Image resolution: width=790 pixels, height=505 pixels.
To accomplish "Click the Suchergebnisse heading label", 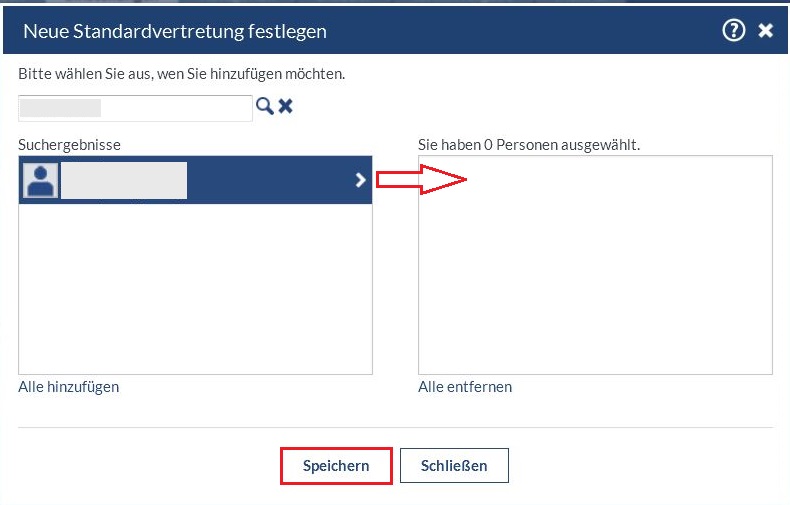I will pos(69,145).
